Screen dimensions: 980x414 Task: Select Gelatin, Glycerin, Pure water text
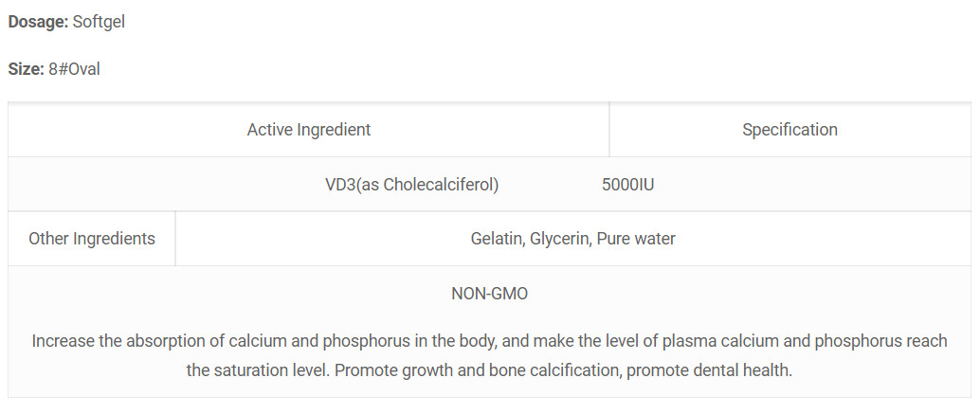pos(573,239)
